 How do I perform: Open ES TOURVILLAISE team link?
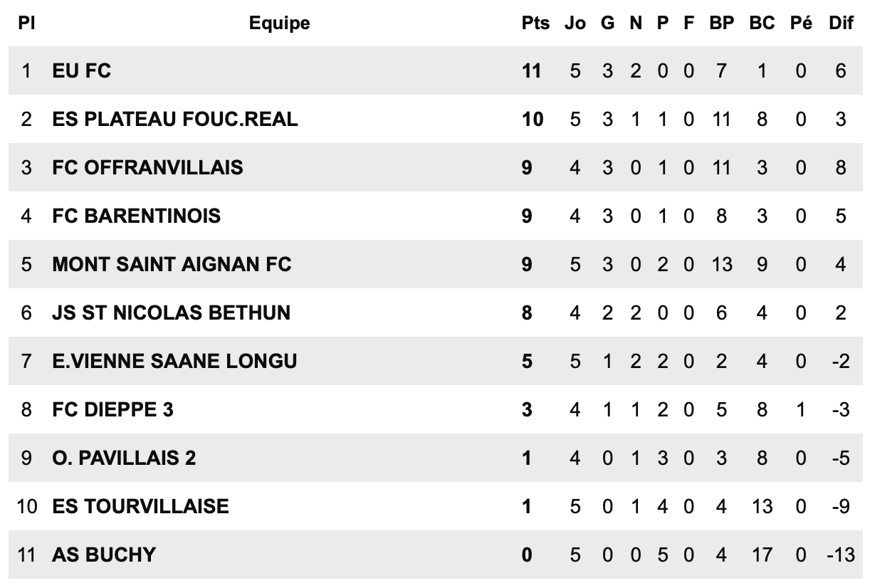pos(140,506)
